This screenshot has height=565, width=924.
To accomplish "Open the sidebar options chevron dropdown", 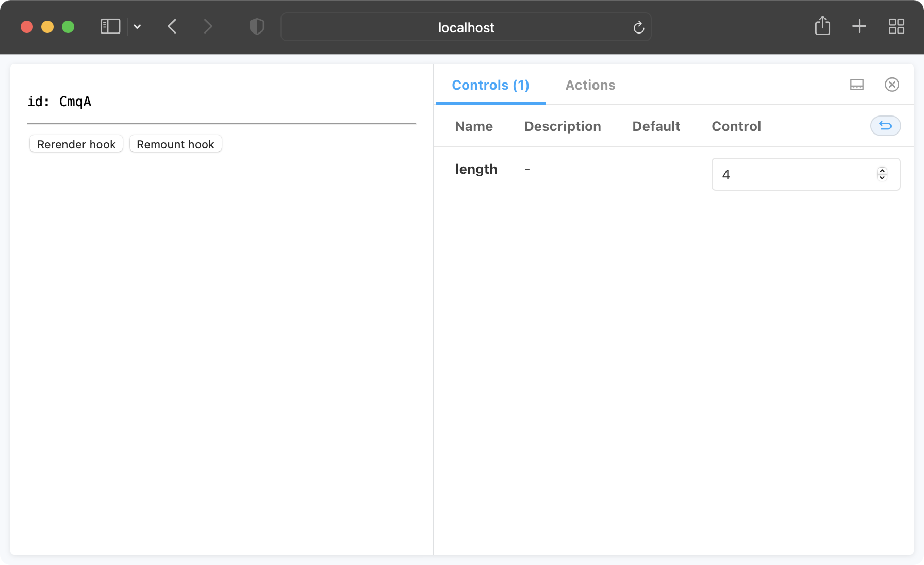I will click(x=137, y=26).
